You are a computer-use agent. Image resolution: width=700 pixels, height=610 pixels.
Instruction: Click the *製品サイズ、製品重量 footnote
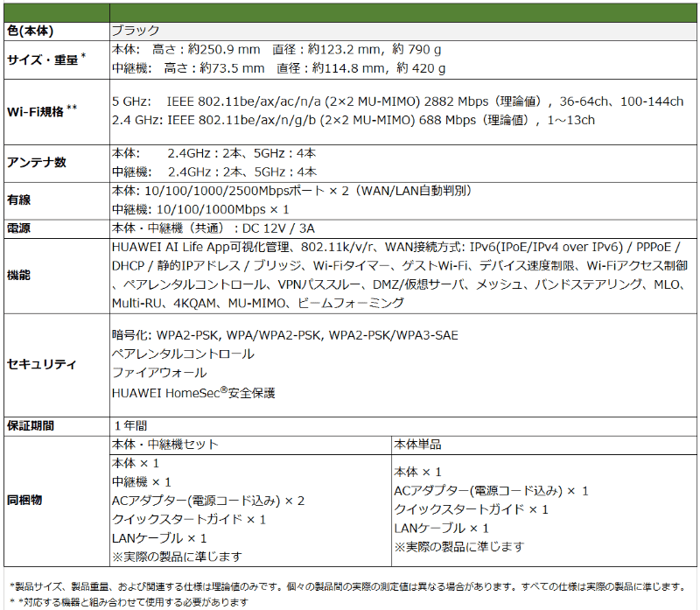[x=347, y=586]
